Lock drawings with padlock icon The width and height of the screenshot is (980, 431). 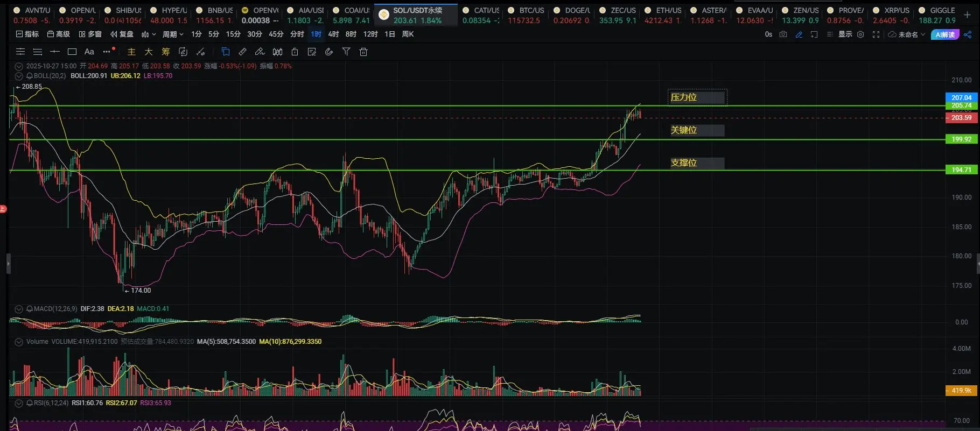[x=295, y=52]
